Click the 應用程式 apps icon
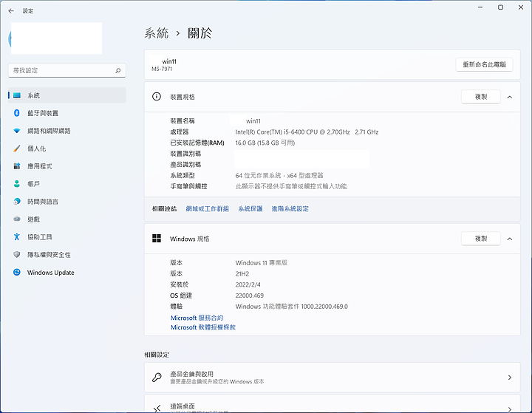532x413 pixels. pos(16,166)
